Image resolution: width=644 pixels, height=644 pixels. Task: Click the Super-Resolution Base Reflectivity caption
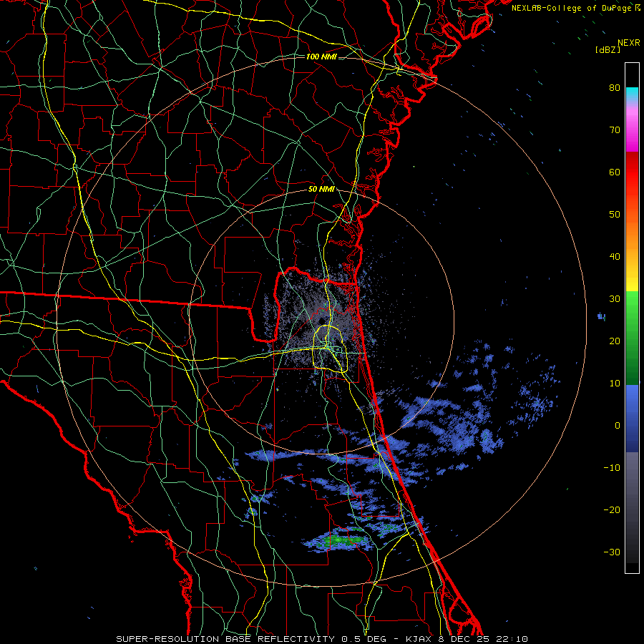(321, 639)
